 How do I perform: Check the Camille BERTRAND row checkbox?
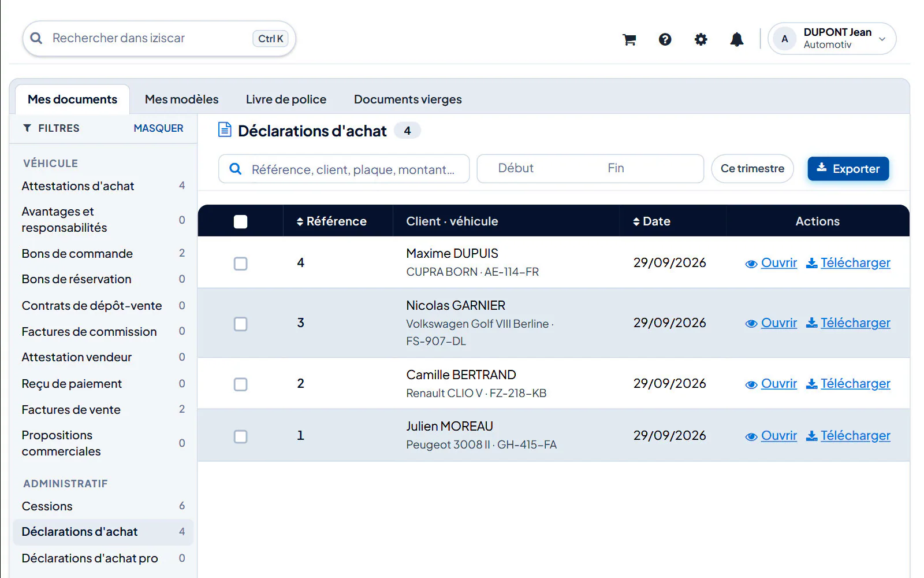click(241, 384)
